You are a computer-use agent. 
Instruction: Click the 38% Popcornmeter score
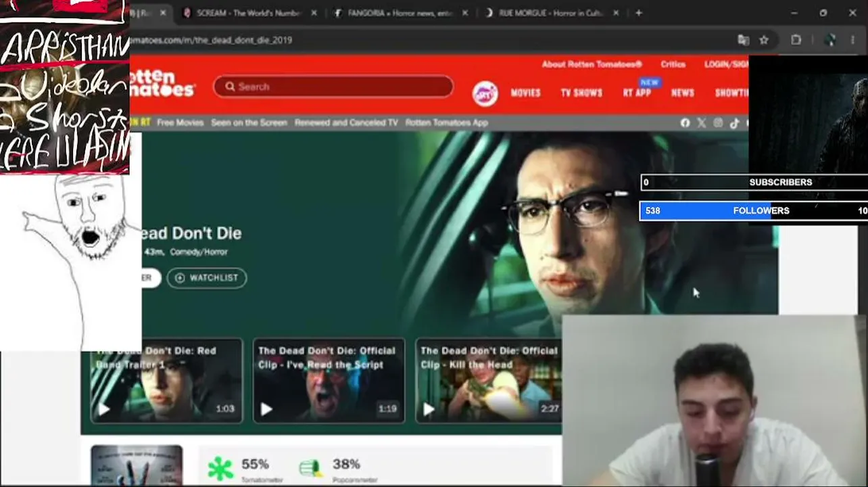point(346,464)
